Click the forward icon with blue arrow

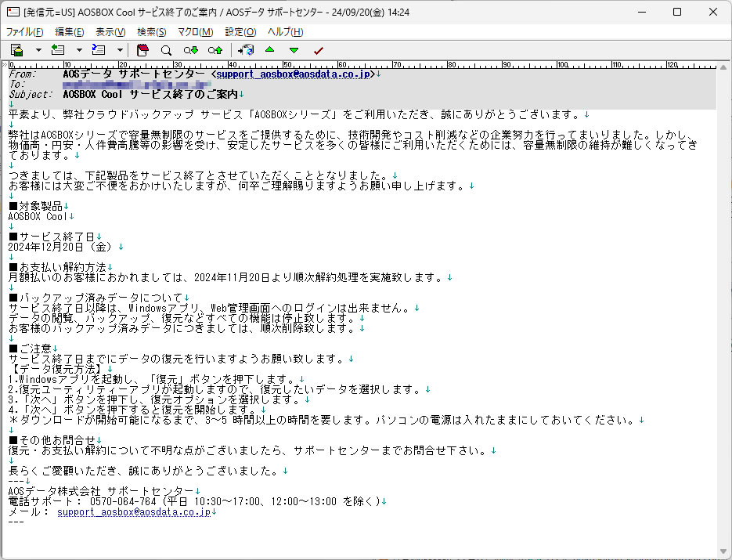click(99, 50)
